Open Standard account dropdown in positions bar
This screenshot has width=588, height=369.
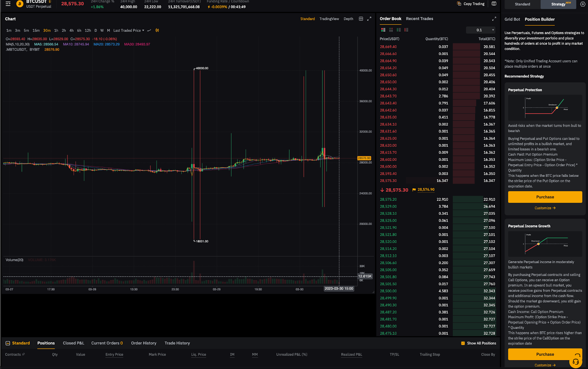coord(18,343)
